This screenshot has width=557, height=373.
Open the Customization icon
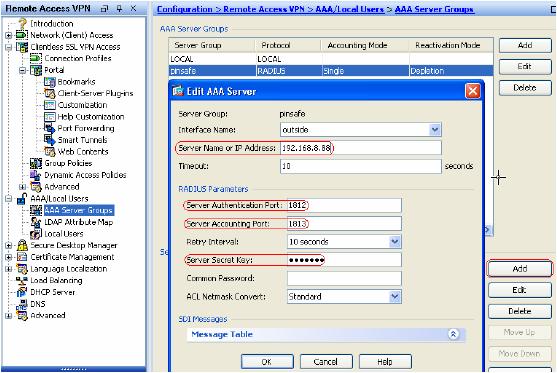coord(50,105)
